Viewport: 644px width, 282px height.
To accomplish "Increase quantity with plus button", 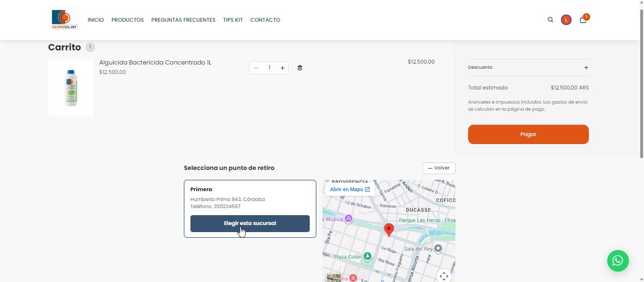I will pos(282,68).
